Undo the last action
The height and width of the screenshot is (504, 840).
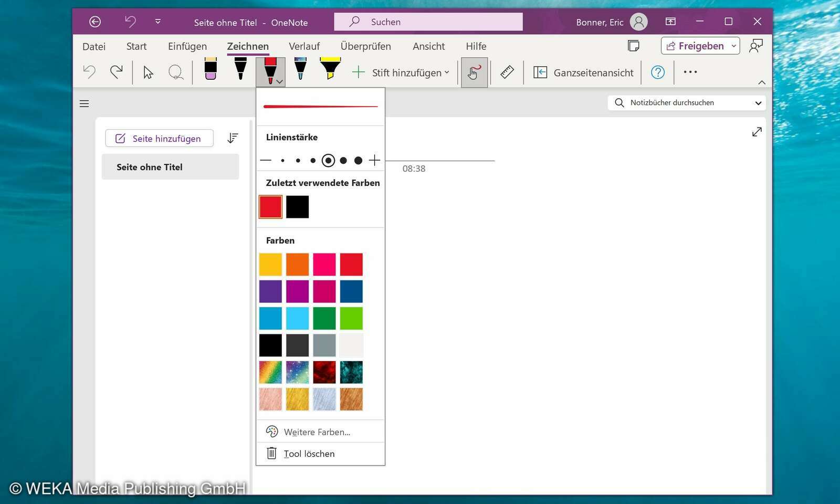pyautogui.click(x=89, y=72)
